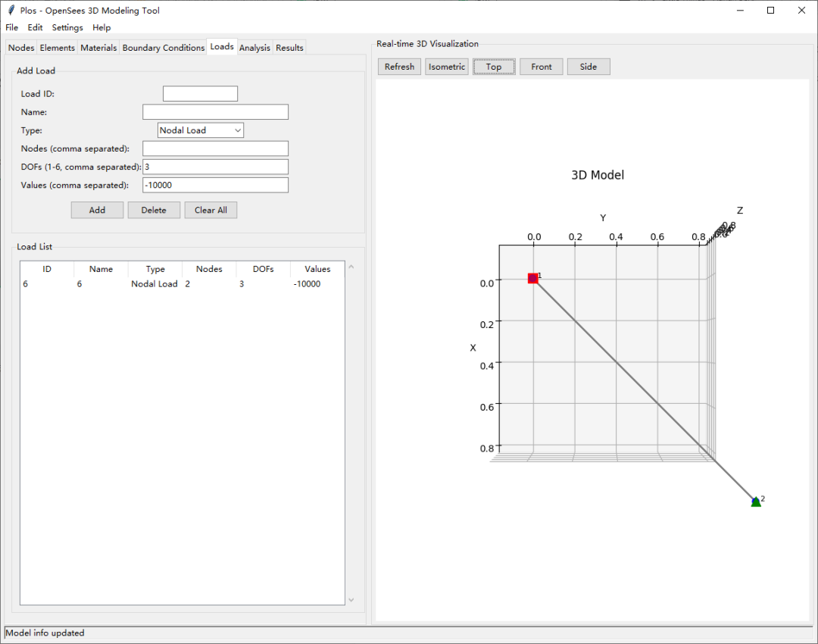Minimize the Plos window

click(x=740, y=11)
